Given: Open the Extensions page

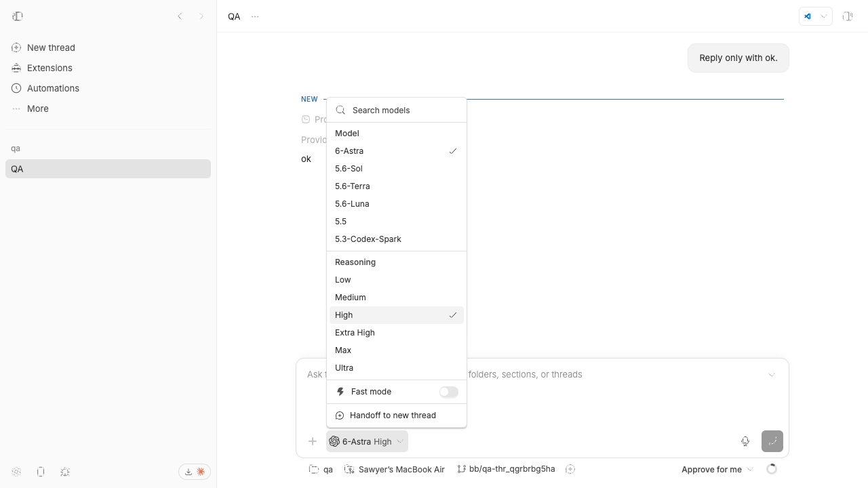Looking at the screenshot, I should click(x=108, y=68).
